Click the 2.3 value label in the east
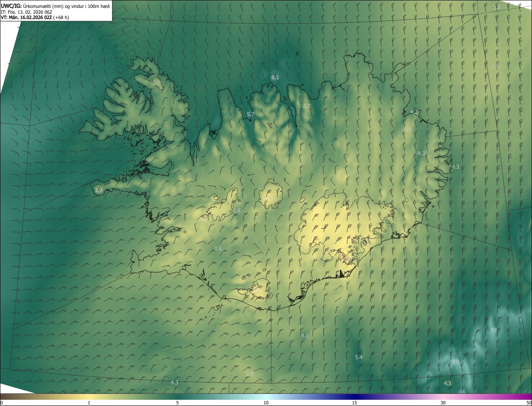The width and height of the screenshot is (532, 406). coord(407,130)
